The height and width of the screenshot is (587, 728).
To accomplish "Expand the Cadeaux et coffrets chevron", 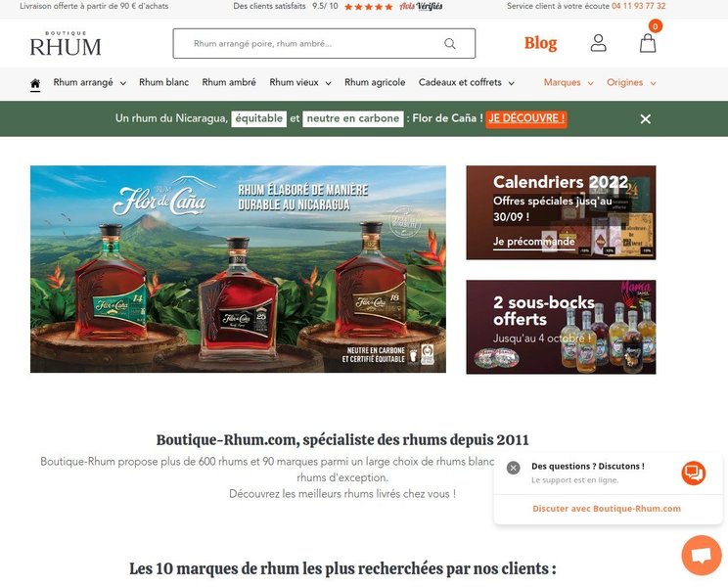I will point(511,83).
